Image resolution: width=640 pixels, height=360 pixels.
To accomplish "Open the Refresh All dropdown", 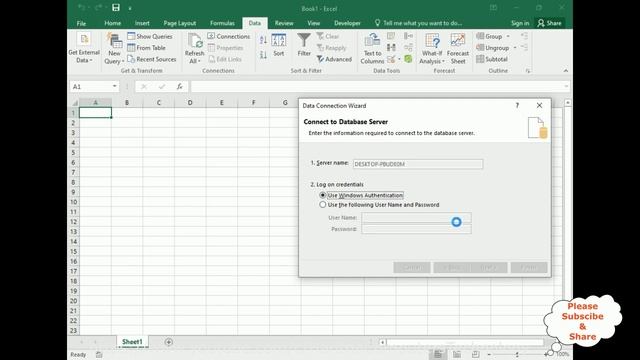I will tap(194, 49).
